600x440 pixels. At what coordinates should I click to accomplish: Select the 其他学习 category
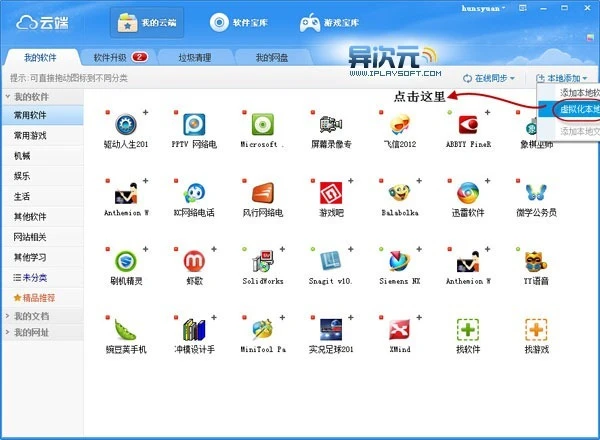tap(43, 257)
